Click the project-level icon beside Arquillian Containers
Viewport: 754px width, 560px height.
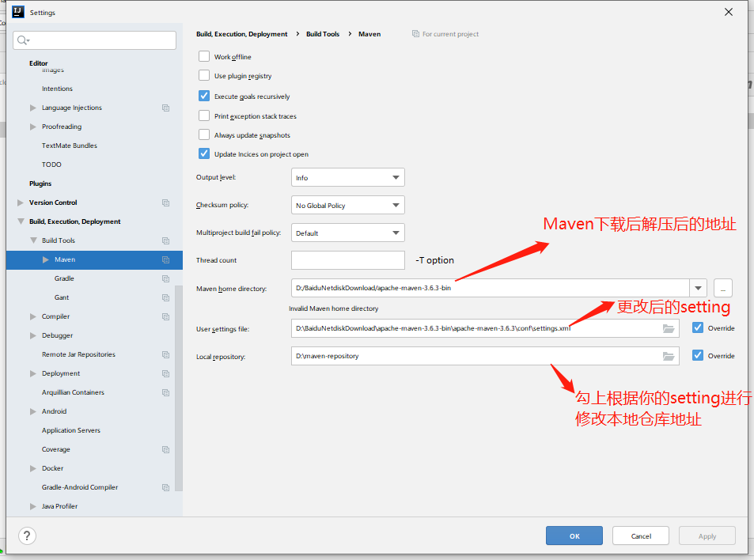(166, 393)
